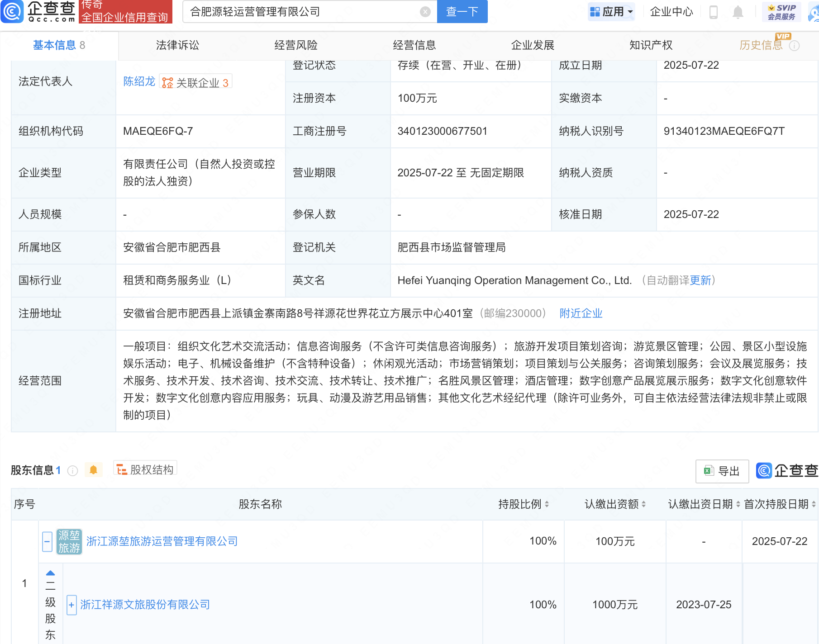Viewport: 819px width, 644px height.
Task: Switch to 企业发展 tab
Action: [x=533, y=45]
